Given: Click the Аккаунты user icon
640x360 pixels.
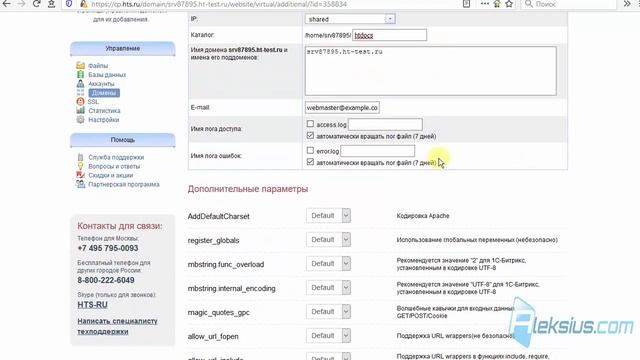Looking at the screenshot, I should click(80, 84).
